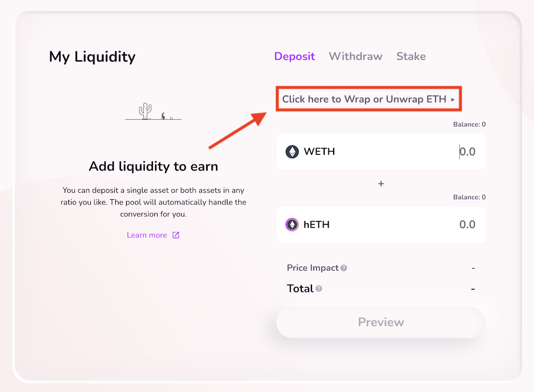Click the triangle arrow after Wrap or Unwrap ETH
534x392 pixels.
pos(453,99)
